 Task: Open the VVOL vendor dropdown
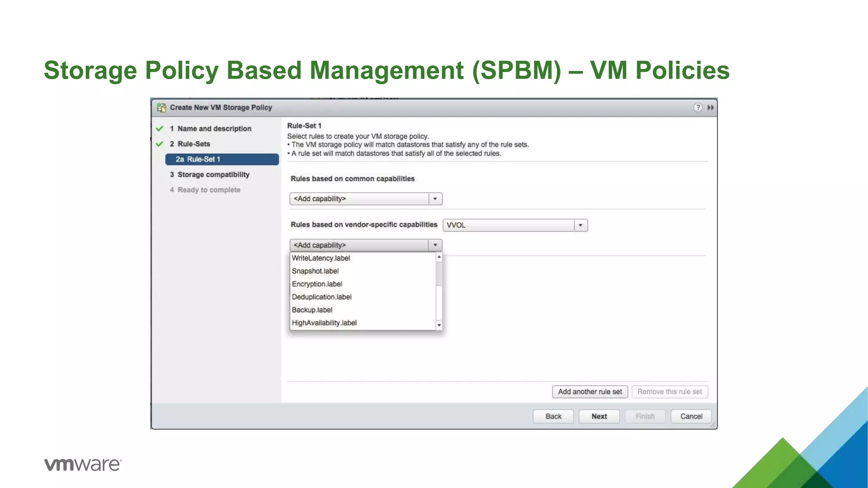pyautogui.click(x=515, y=225)
